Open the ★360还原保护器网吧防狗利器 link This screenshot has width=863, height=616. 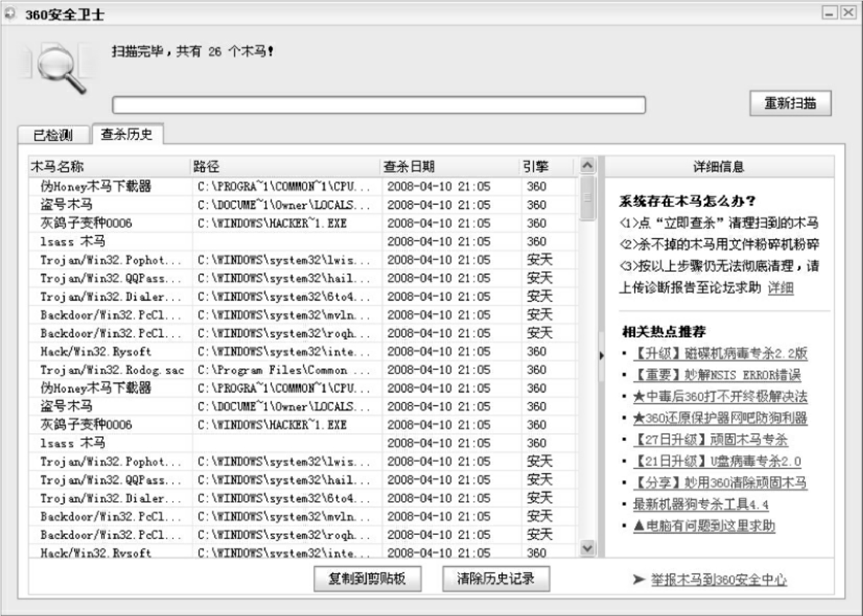tap(720, 418)
